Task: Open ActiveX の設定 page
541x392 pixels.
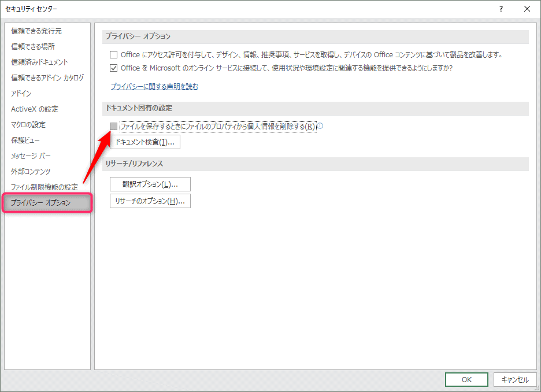Action: click(35, 109)
